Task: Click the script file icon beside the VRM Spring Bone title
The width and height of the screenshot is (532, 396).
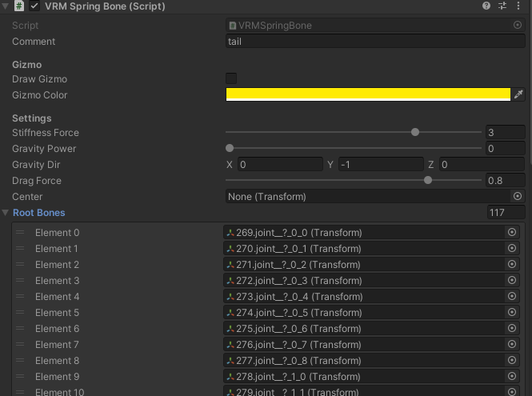Action: [x=19, y=6]
